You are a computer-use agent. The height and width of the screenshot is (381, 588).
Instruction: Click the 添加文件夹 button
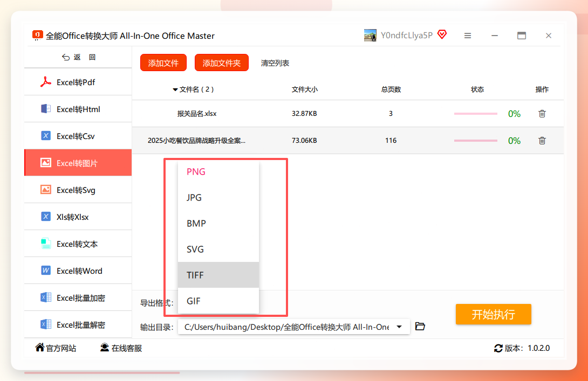[x=222, y=63]
